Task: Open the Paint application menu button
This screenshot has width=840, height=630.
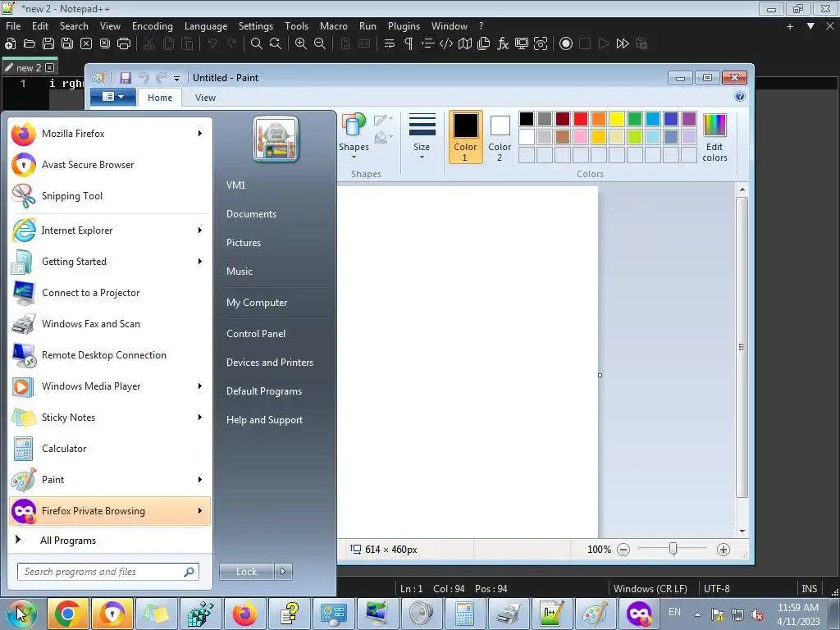Action: tap(112, 97)
